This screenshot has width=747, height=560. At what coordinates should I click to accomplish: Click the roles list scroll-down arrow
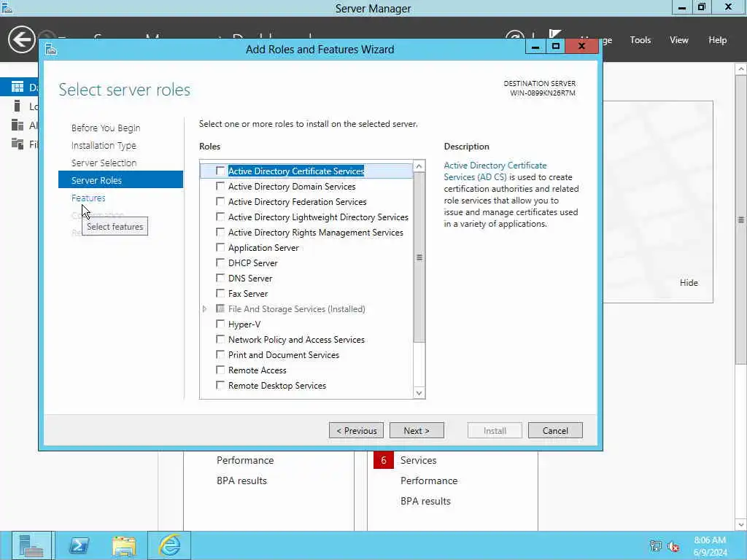(419, 393)
